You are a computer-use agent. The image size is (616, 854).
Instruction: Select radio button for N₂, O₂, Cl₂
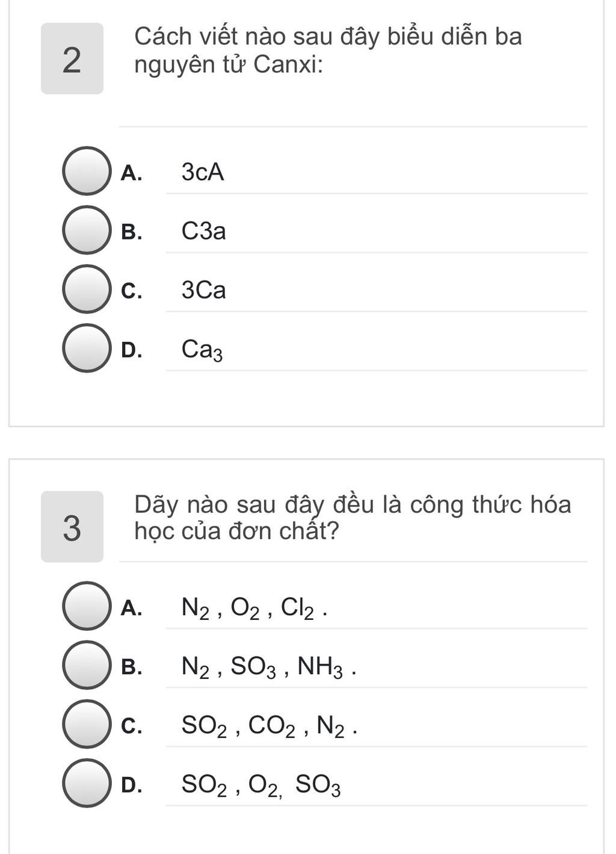tap(87, 606)
